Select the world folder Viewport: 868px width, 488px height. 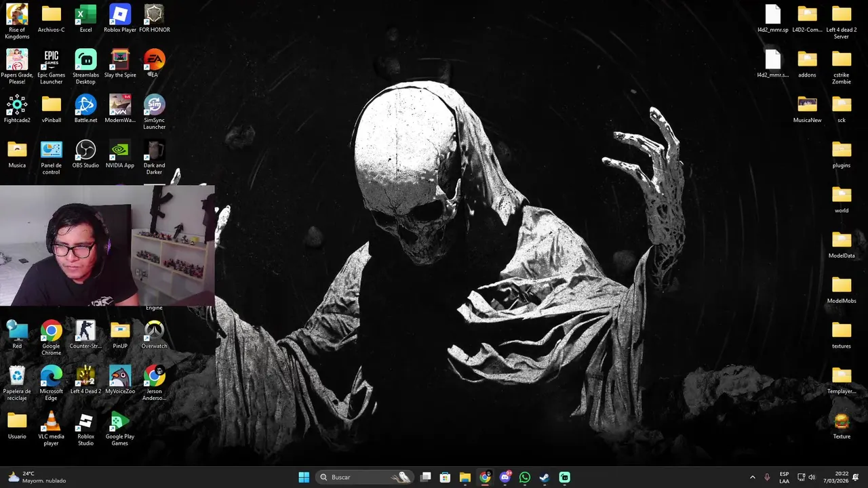click(842, 199)
